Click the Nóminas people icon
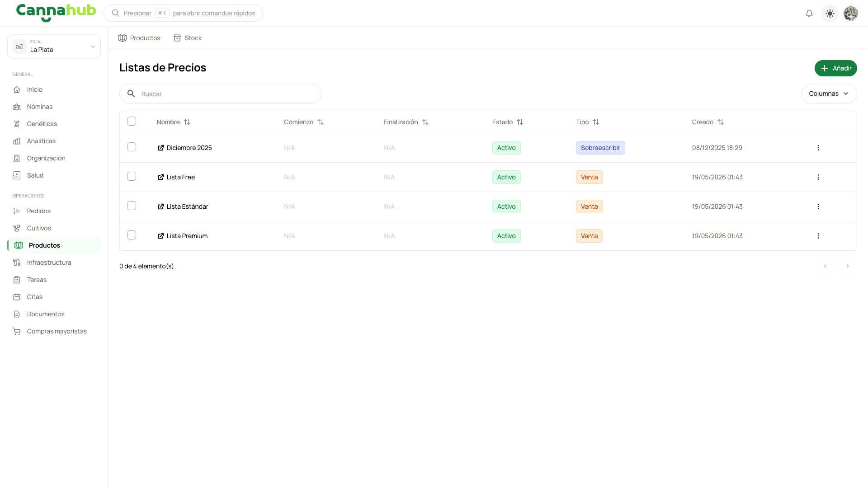This screenshot has width=868, height=488. pos(17,107)
